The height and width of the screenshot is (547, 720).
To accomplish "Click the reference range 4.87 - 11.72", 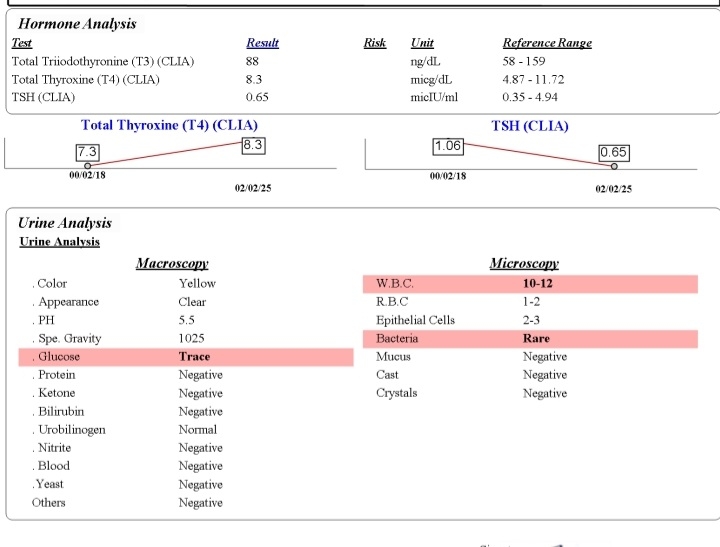I will pos(533,79).
